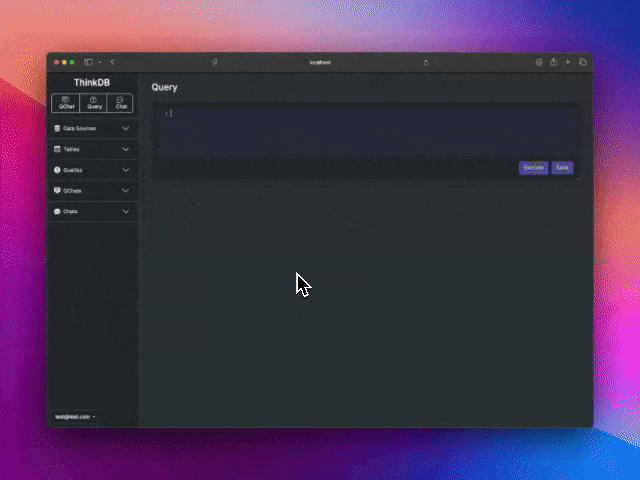Image resolution: width=640 pixels, height=480 pixels.
Task: Reload the page with refresh icon
Action: (426, 62)
